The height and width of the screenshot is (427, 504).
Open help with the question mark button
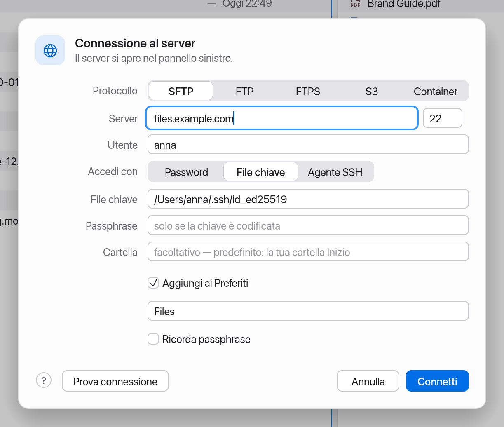(44, 380)
